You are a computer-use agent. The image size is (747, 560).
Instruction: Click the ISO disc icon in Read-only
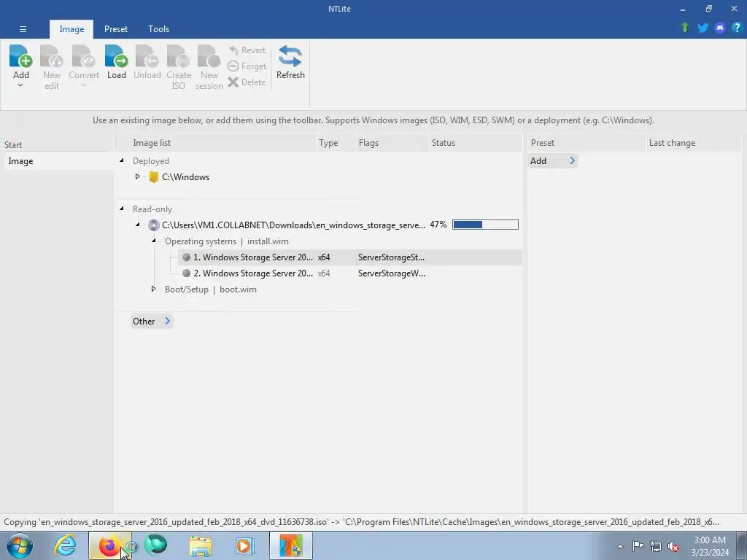pos(153,225)
